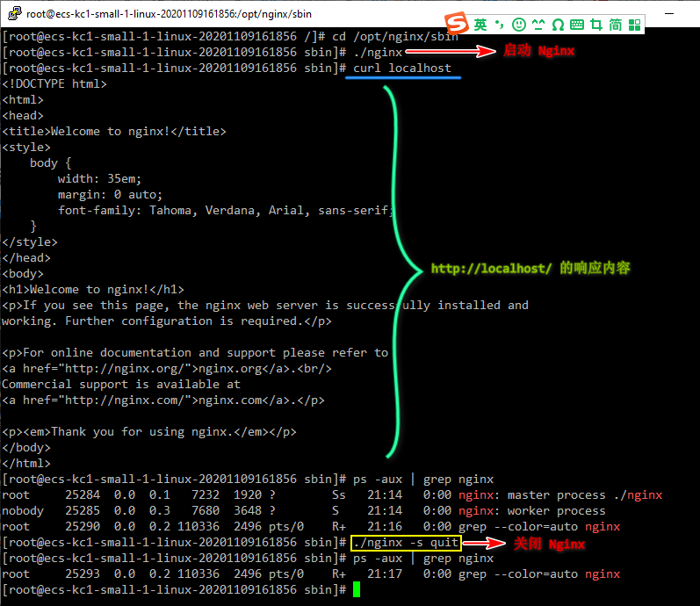Click the '</html>' closing tag line
This screenshot has height=606, width=700.
(26, 464)
